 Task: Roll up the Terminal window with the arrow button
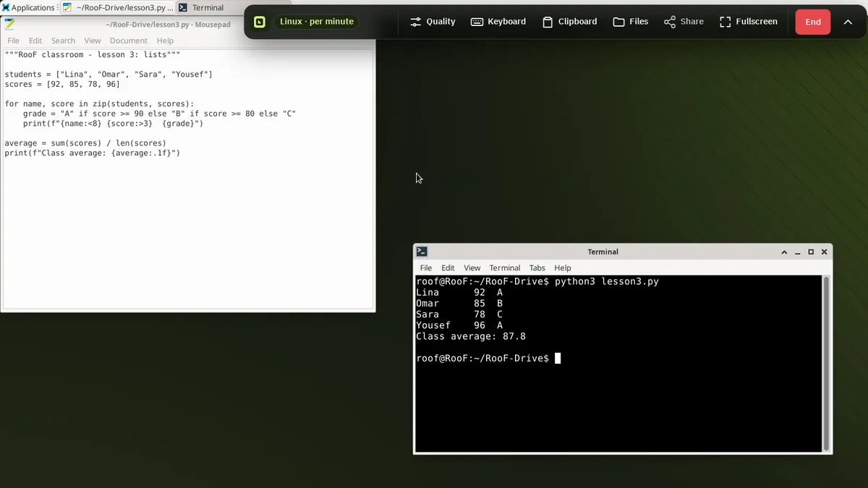click(x=784, y=252)
